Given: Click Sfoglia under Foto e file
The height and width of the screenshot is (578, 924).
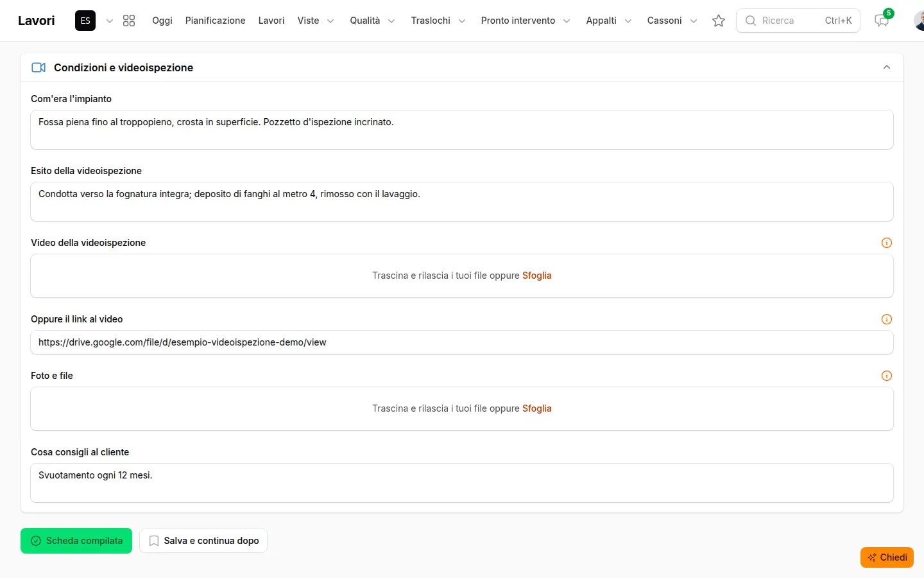Looking at the screenshot, I should pyautogui.click(x=537, y=408).
